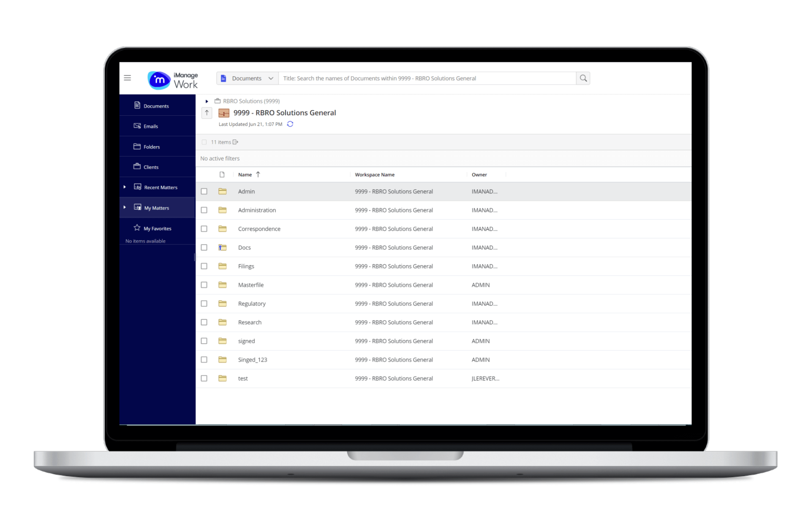Toggle checkbox next to test folder
The height and width of the screenshot is (532, 811).
point(205,378)
